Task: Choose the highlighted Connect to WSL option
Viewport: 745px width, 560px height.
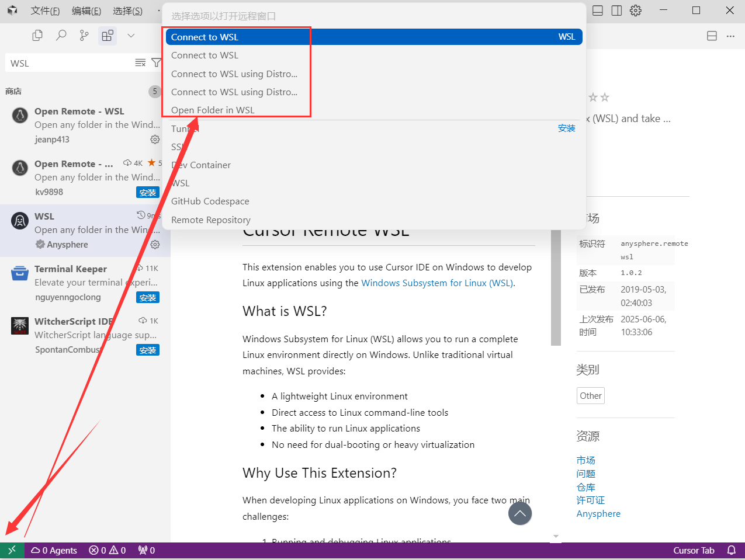Action: [x=374, y=37]
